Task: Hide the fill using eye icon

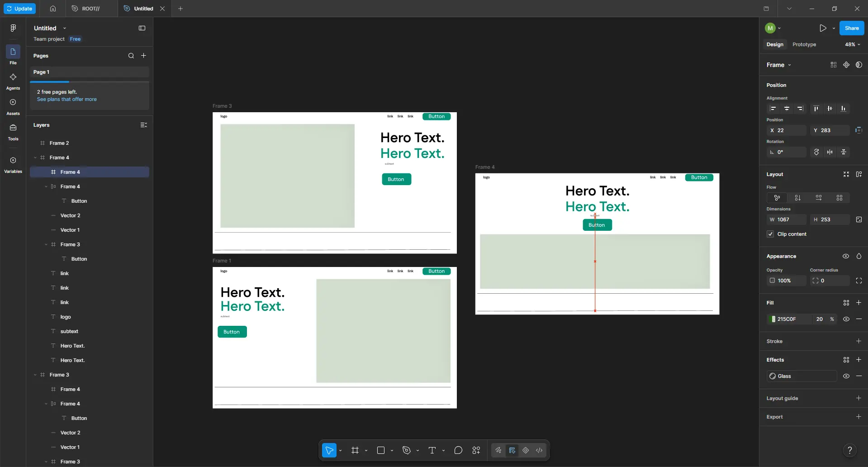Action: click(x=846, y=319)
